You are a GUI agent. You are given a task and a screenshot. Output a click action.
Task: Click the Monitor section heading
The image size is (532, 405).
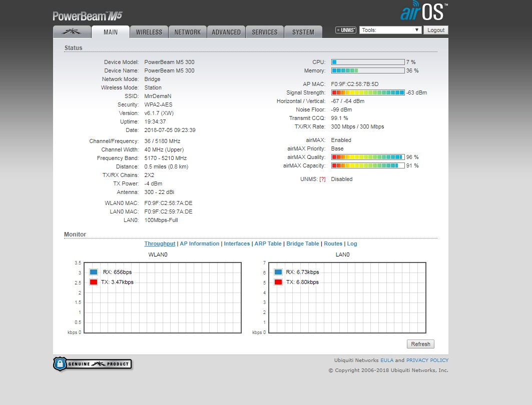[x=75, y=234]
